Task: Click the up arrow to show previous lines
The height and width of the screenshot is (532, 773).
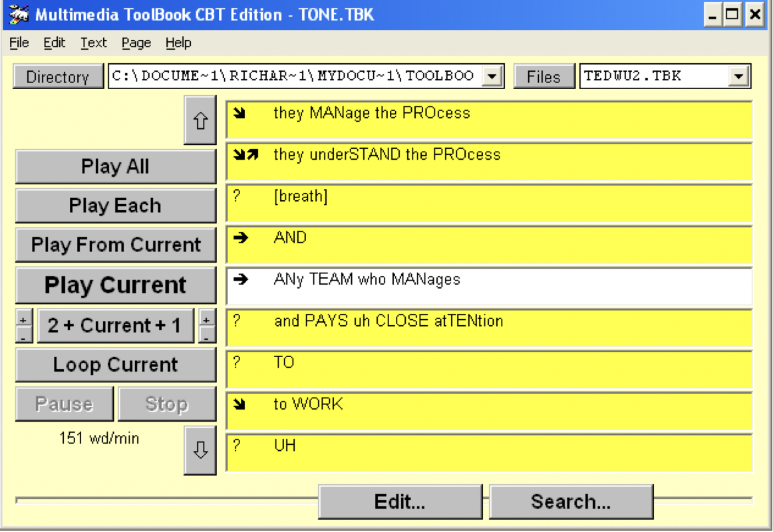Action: [200, 120]
